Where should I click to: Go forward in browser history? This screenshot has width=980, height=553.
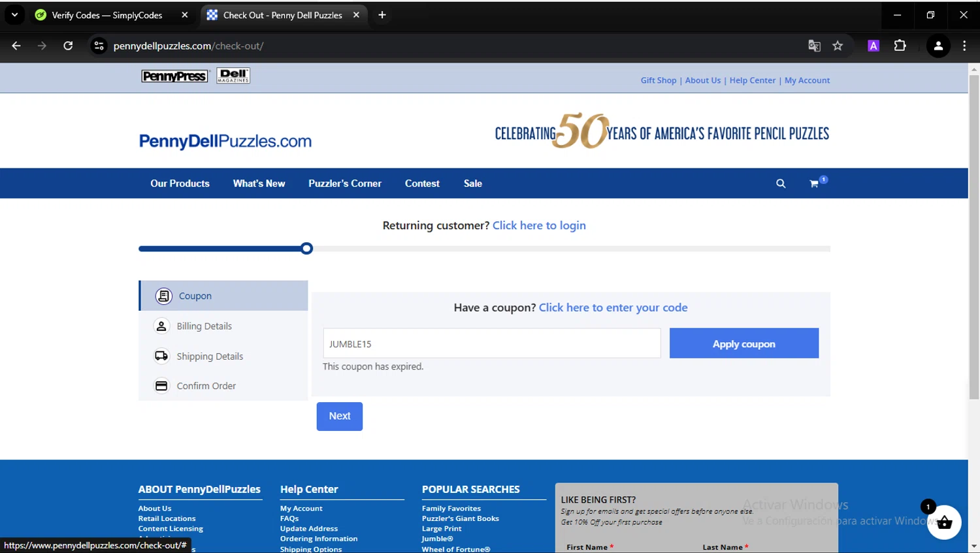(42, 46)
